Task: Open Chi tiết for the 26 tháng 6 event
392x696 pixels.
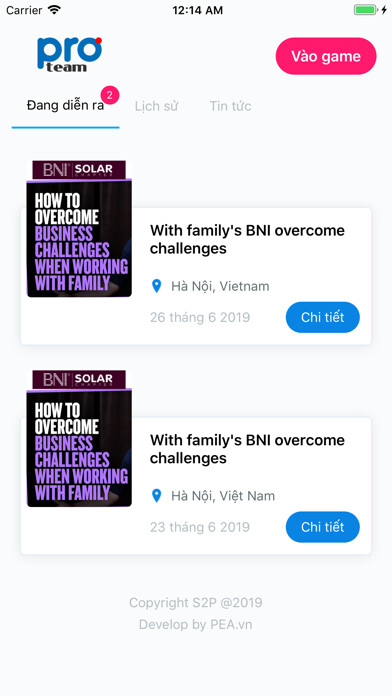Action: coord(323,317)
